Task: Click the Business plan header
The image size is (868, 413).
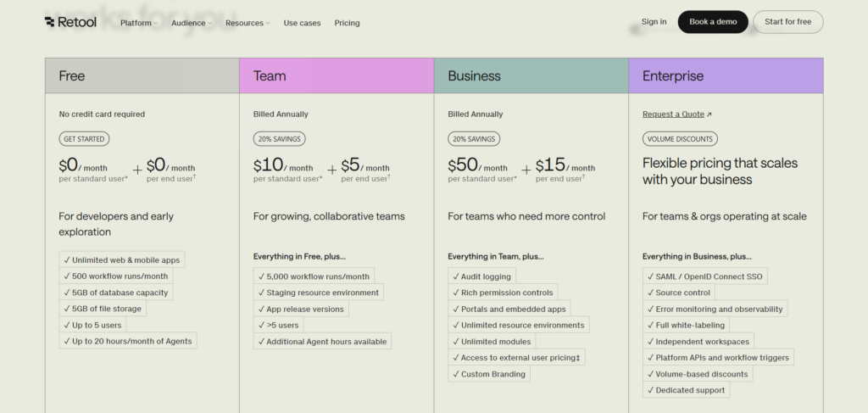Action: pyautogui.click(x=531, y=75)
